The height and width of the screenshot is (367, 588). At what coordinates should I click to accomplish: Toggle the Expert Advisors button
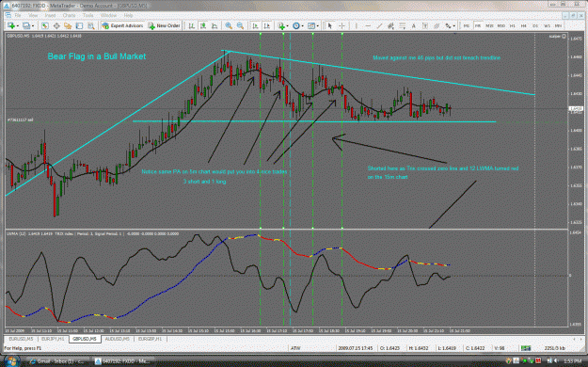tap(122, 25)
